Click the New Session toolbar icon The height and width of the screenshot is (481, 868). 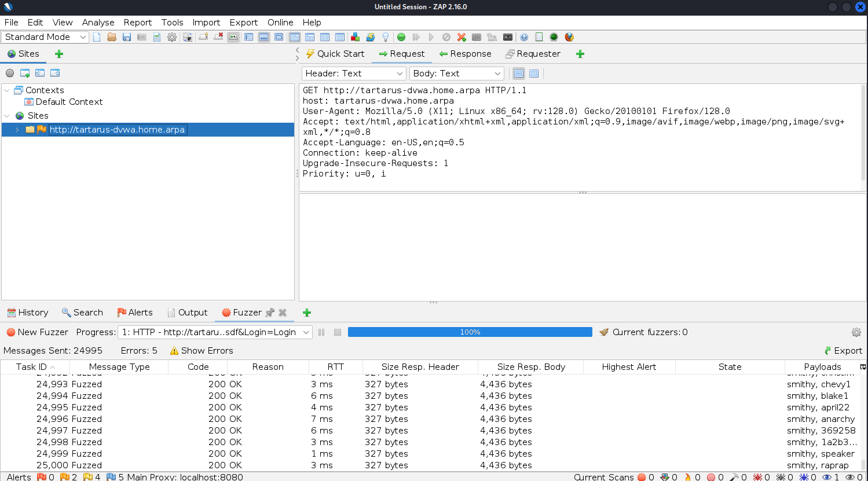[x=97, y=37]
